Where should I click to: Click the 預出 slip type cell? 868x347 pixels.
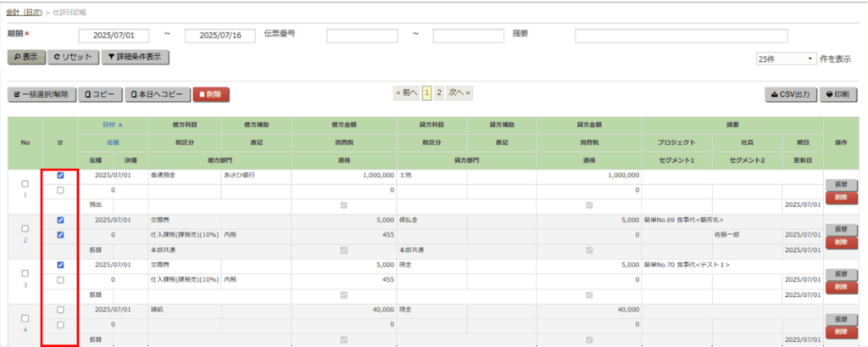(96, 204)
